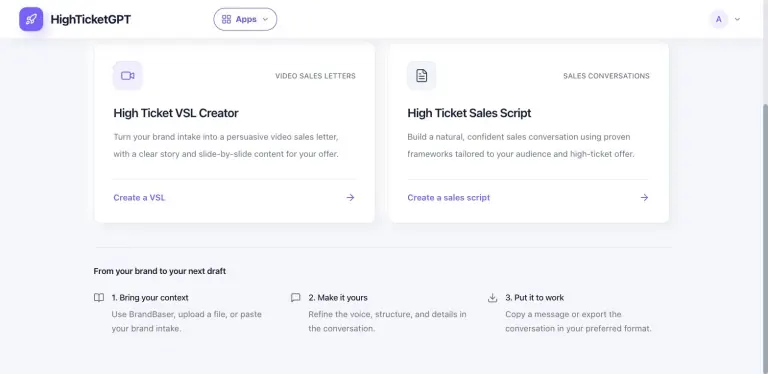Expand the account menu chevron
This screenshot has width=768, height=374.
[737, 20]
